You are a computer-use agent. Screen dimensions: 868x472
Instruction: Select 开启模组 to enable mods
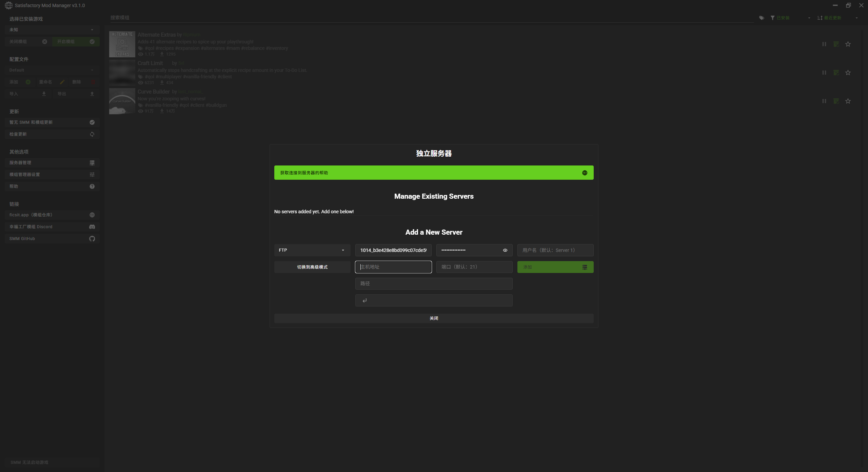[x=76, y=42]
